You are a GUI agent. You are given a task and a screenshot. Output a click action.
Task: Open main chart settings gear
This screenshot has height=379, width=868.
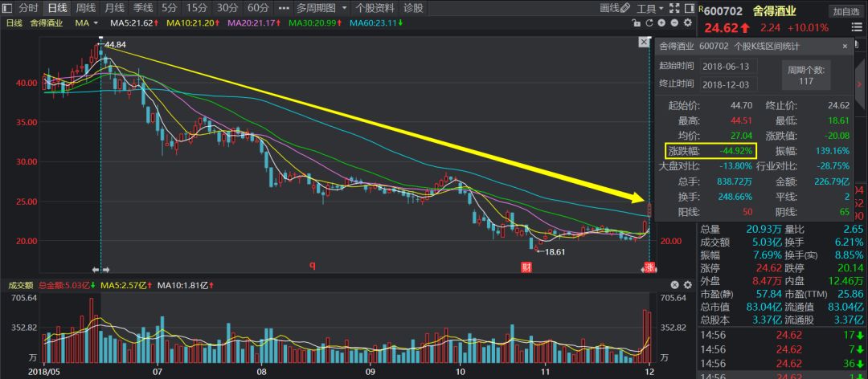(x=688, y=22)
